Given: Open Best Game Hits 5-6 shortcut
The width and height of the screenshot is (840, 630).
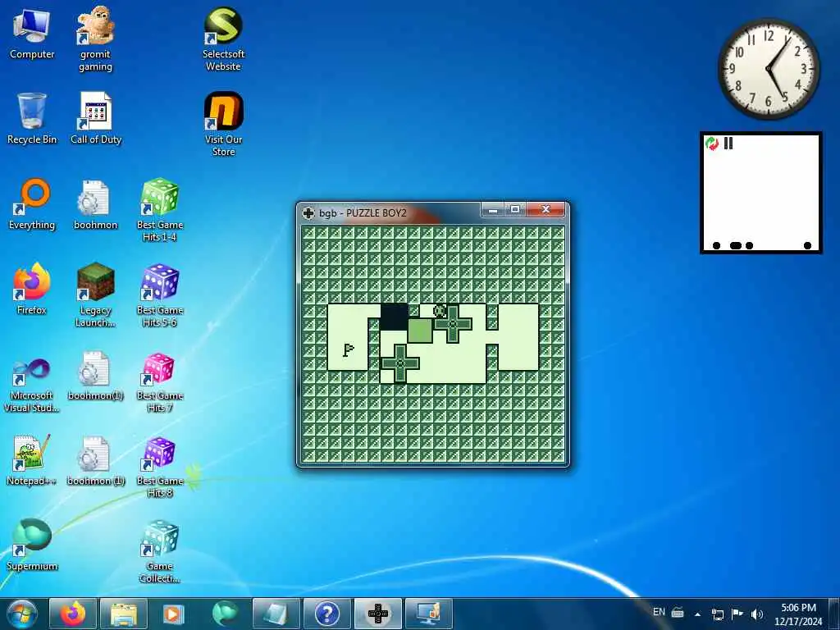Looking at the screenshot, I should (160, 294).
